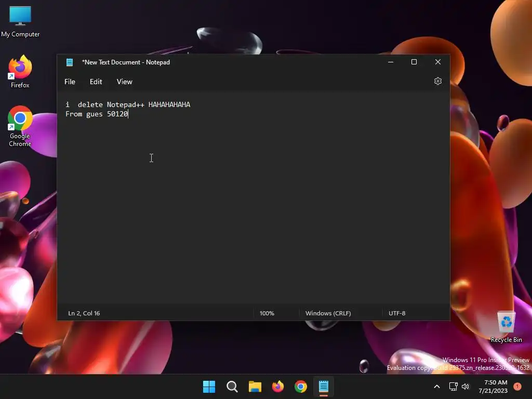This screenshot has height=399, width=532.
Task: Maximize the Notepad window
Action: tap(414, 62)
